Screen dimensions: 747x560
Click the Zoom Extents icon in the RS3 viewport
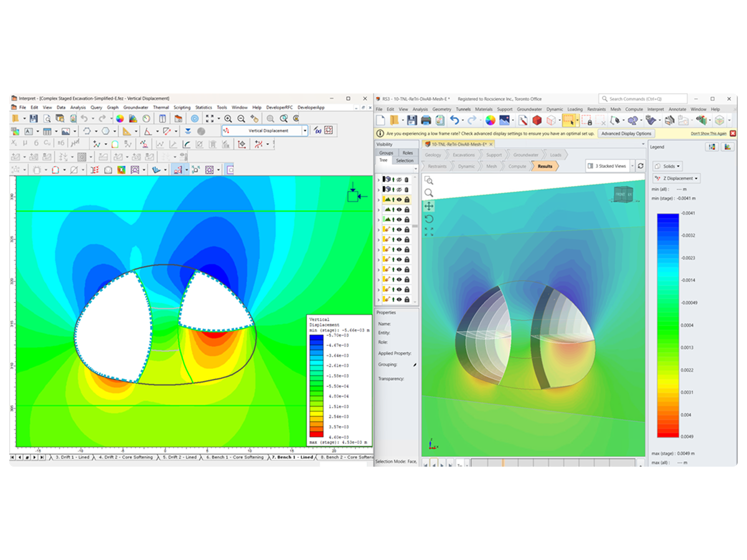(430, 231)
